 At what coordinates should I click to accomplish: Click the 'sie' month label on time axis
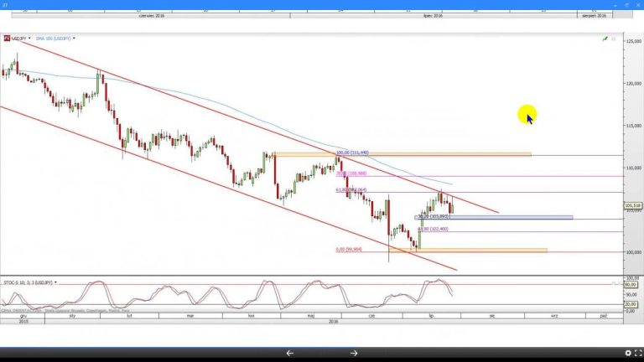pos(492,316)
